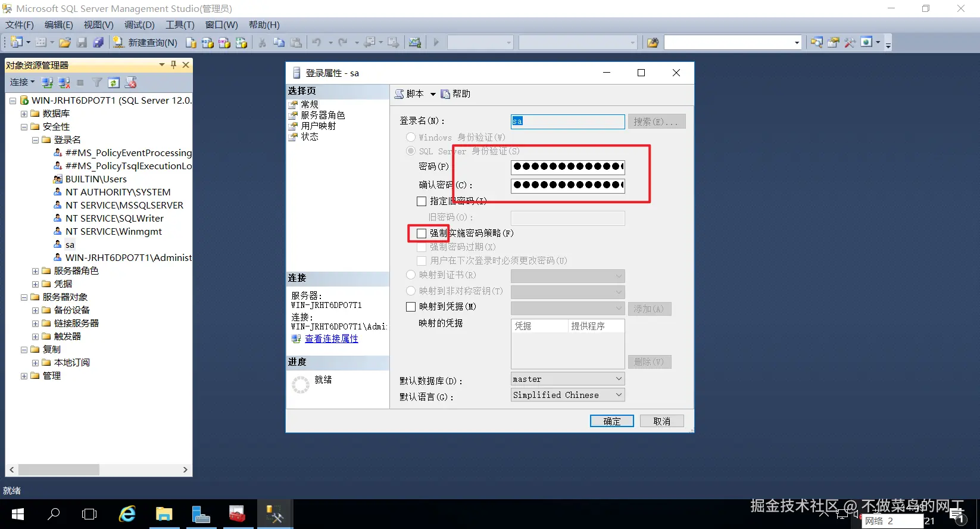Open the 查看连接属性 link
Viewport: 980px width, 529px height.
[332, 338]
